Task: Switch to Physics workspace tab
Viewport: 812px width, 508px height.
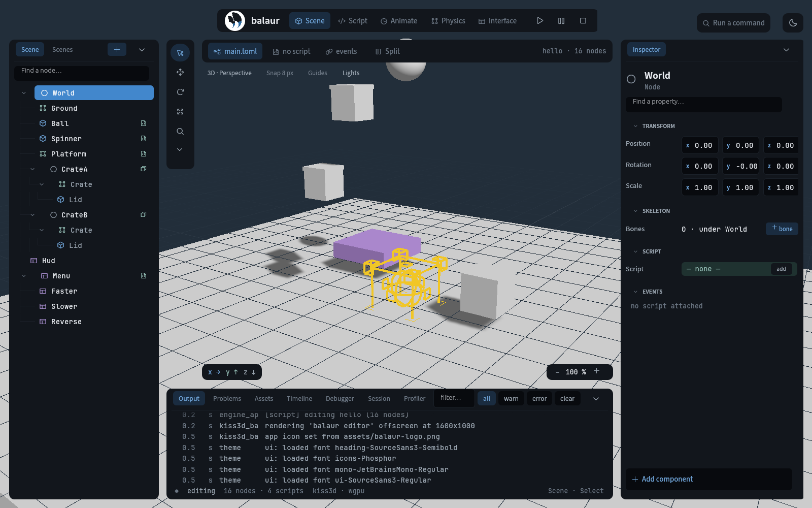Action: coord(448,21)
